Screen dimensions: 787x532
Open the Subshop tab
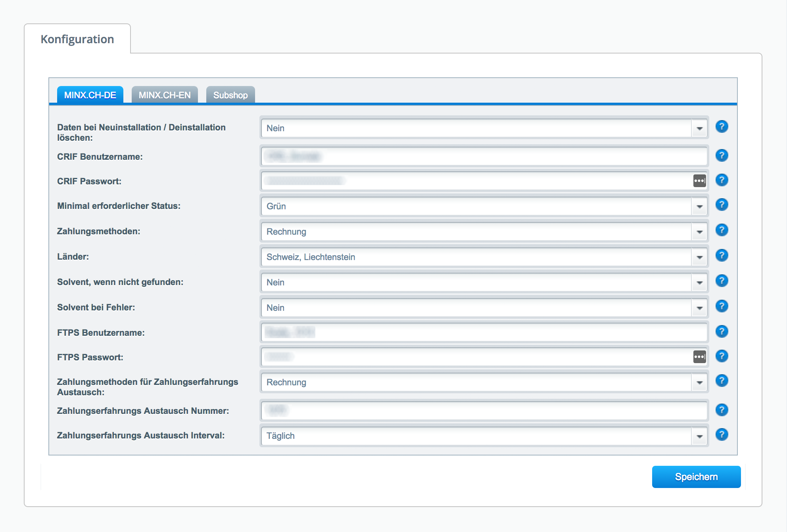(x=230, y=95)
